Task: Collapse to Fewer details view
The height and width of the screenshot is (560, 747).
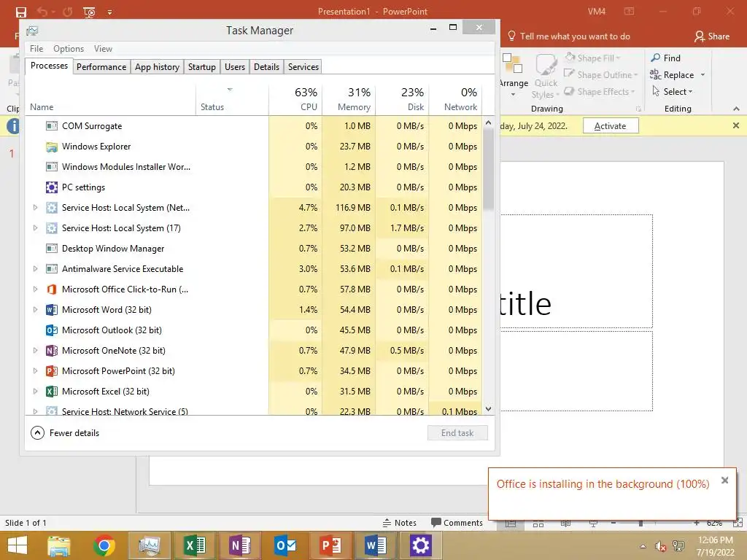Action: [65, 433]
